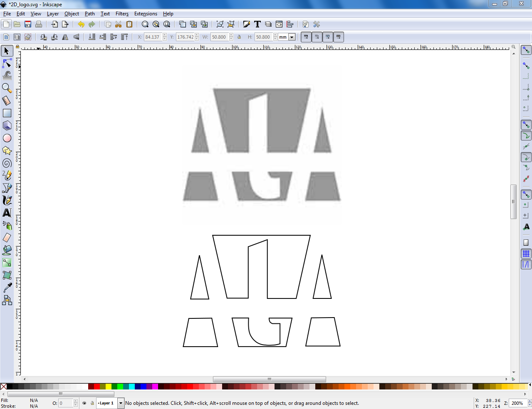Click the Print document icon
The width and height of the screenshot is (532, 409).
point(39,24)
